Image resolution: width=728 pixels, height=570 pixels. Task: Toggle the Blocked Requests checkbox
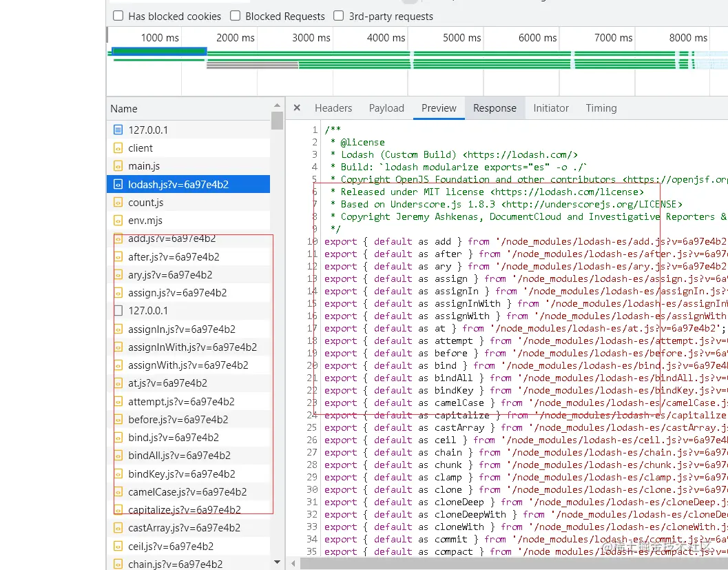pos(236,16)
